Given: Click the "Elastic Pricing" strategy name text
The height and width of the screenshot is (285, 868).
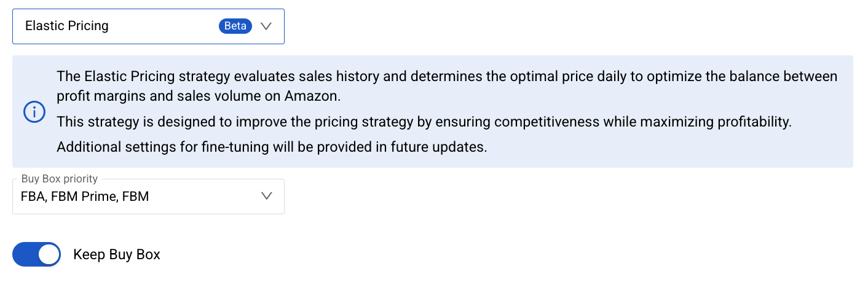Looking at the screenshot, I should tap(66, 26).
